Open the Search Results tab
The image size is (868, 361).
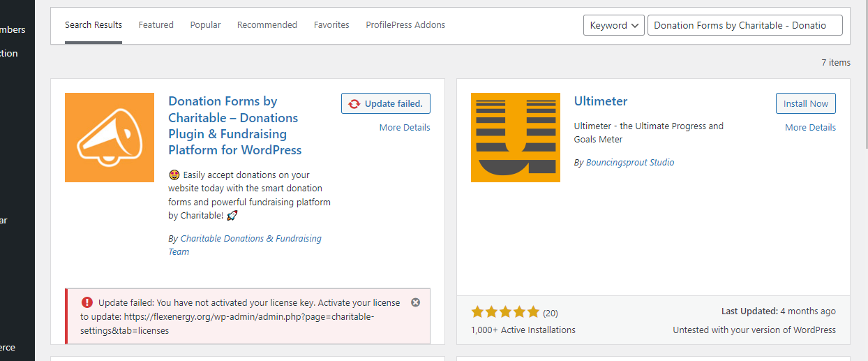tap(93, 25)
